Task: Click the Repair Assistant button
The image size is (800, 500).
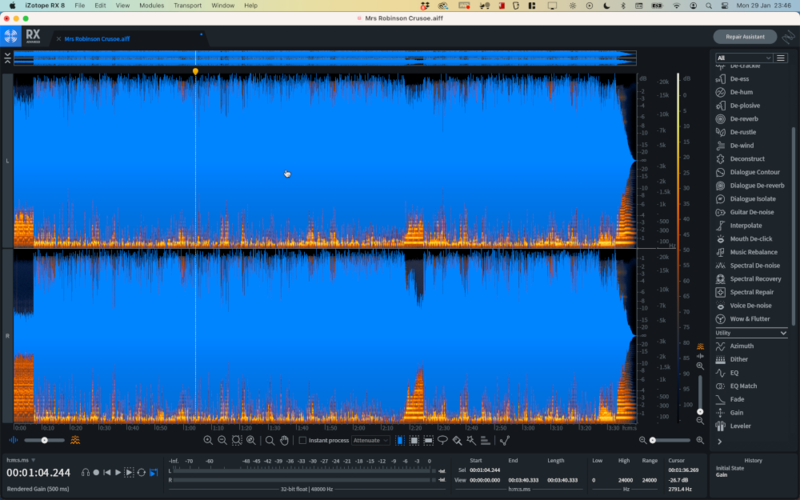Action: tap(744, 37)
